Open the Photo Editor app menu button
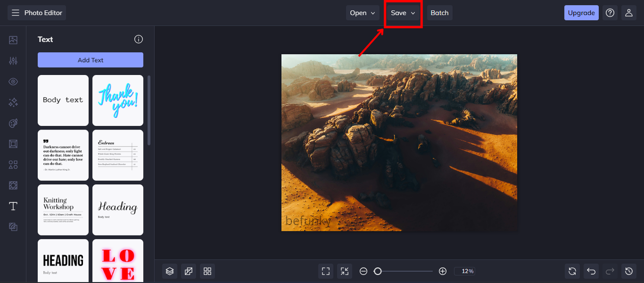The image size is (644, 283). pyautogui.click(x=37, y=13)
